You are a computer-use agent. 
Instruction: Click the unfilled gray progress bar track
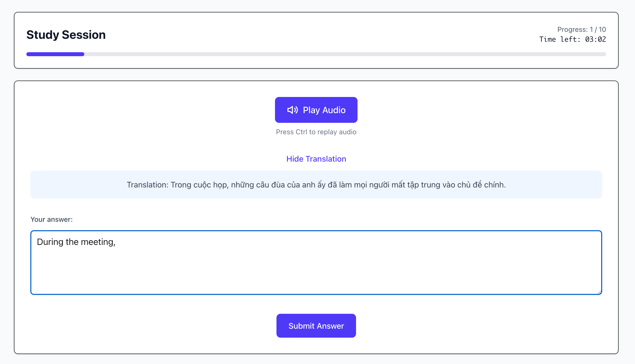click(x=345, y=54)
